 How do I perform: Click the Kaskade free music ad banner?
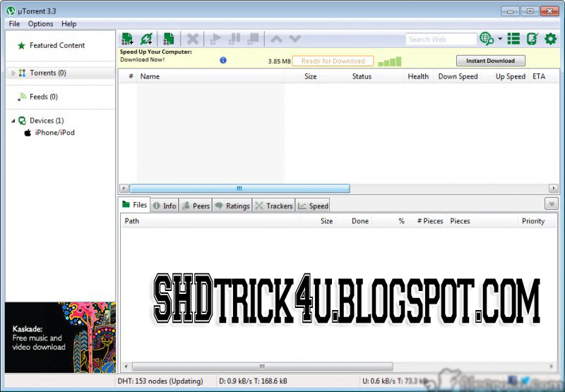(60, 337)
